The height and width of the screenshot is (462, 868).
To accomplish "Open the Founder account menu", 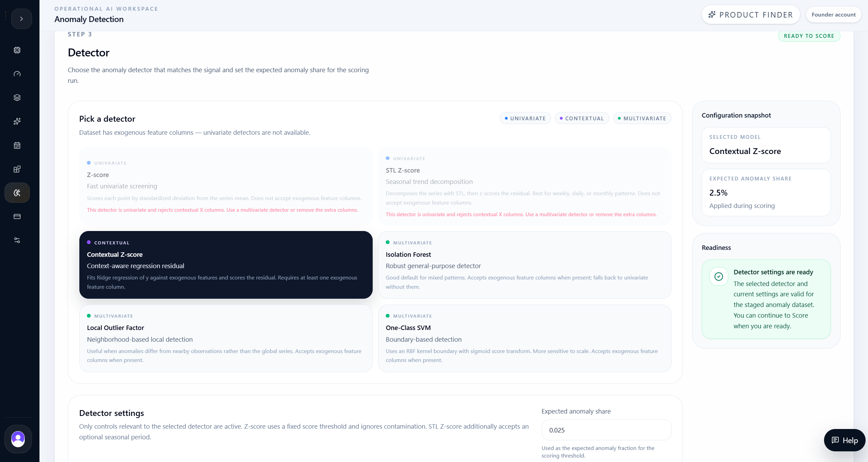I will pos(834,15).
